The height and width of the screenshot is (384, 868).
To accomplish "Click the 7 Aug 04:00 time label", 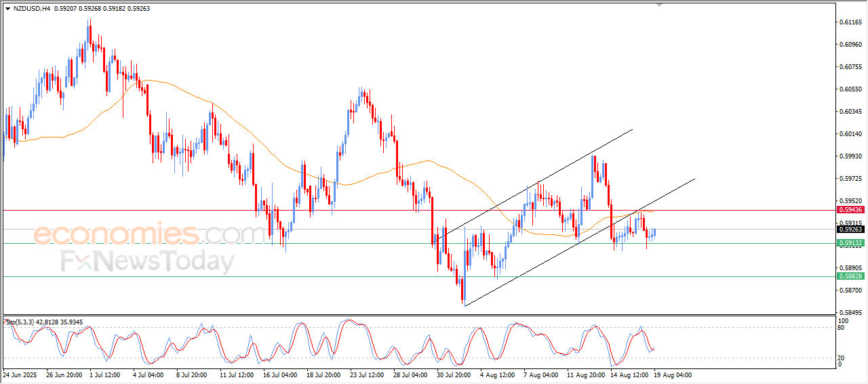I will (540, 375).
